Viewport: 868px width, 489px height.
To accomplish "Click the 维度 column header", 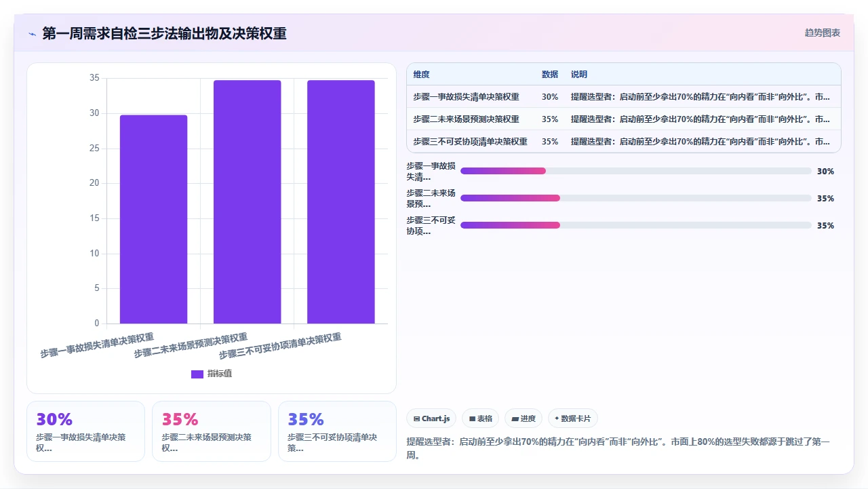I will pyautogui.click(x=421, y=75).
